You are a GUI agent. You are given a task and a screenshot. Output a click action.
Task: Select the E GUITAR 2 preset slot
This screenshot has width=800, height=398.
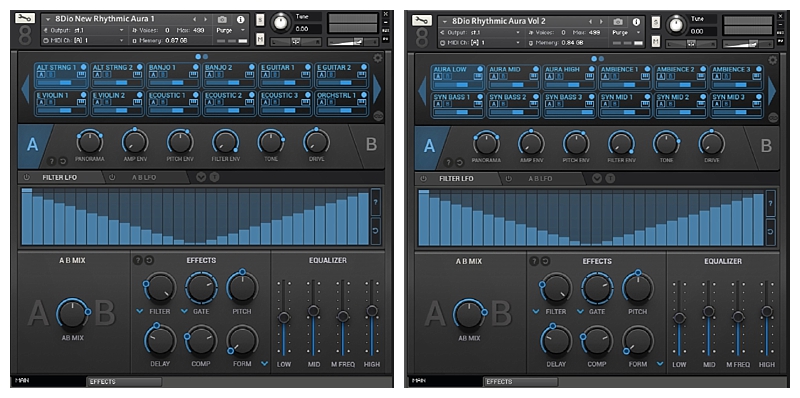[341, 75]
